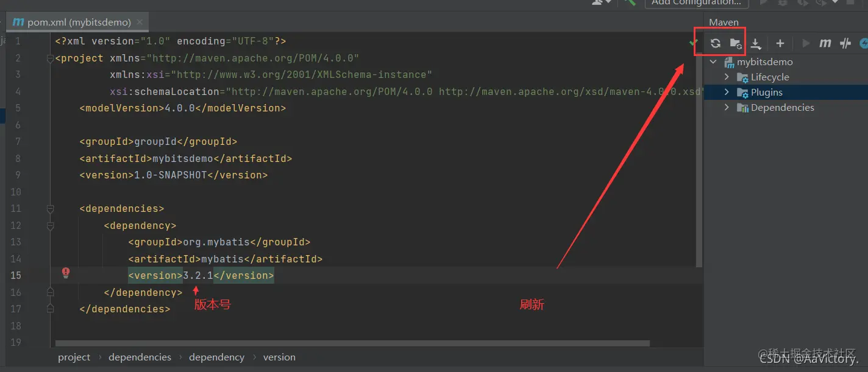Place cursor in version value 3.2.1

pyautogui.click(x=198, y=275)
